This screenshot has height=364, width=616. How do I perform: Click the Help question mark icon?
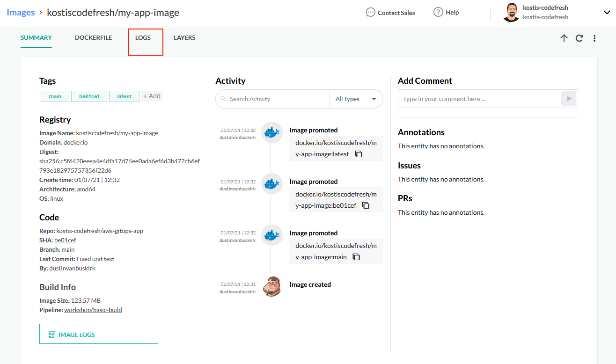[438, 12]
